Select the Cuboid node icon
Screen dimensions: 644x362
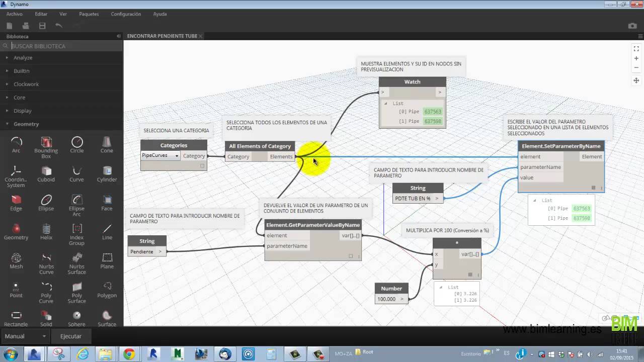[46, 170]
